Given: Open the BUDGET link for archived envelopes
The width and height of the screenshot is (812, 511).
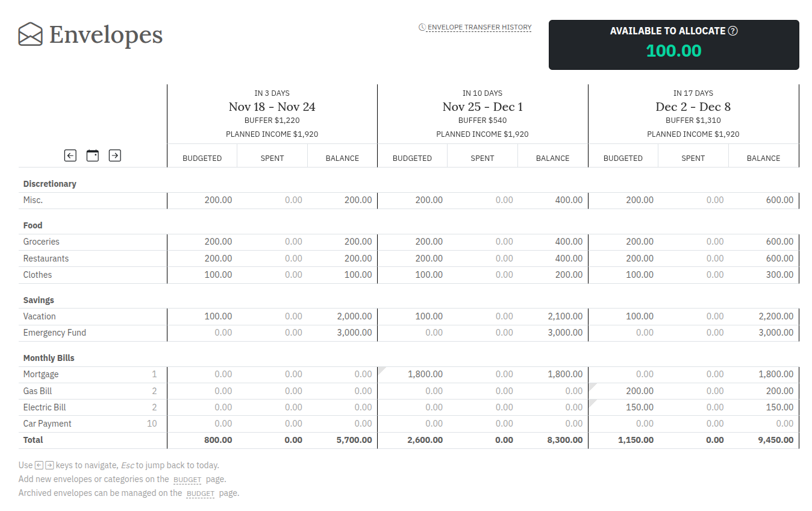Looking at the screenshot, I should (200, 494).
